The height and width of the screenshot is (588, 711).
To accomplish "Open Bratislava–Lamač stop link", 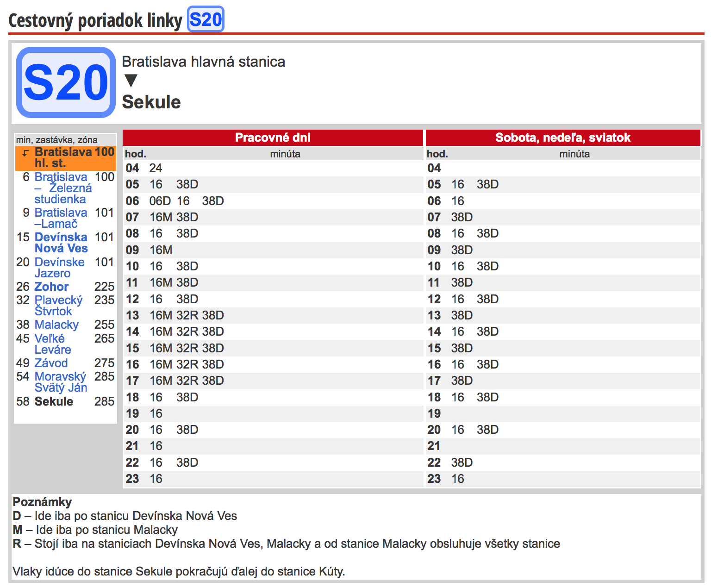I will point(61,218).
